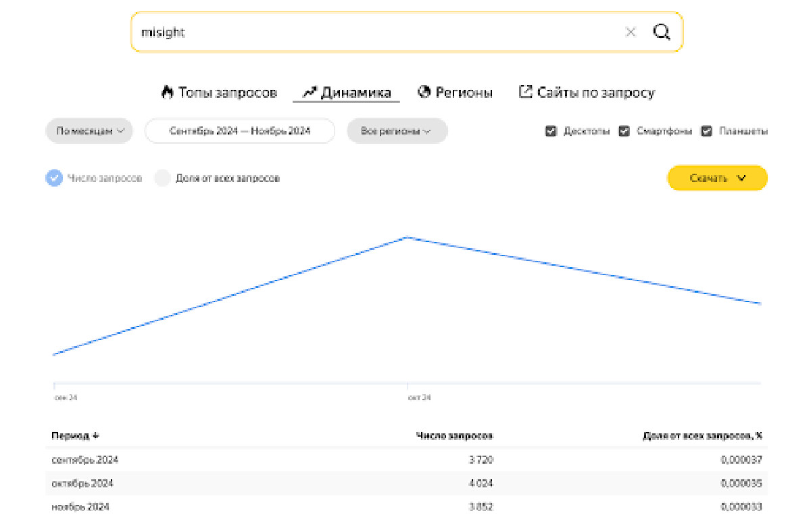811x532 pixels.
Task: Open the Скачать download dropdown
Action: pos(717,178)
